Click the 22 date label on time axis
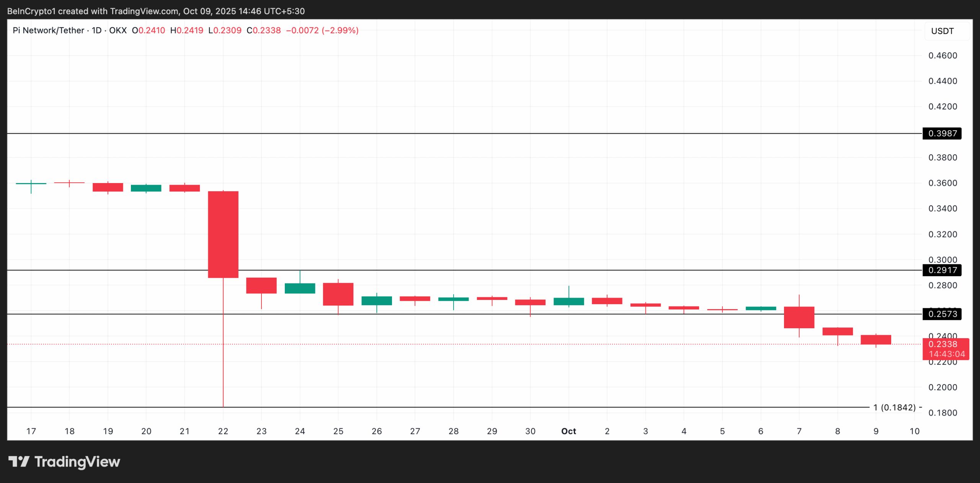The image size is (980, 483). (223, 431)
